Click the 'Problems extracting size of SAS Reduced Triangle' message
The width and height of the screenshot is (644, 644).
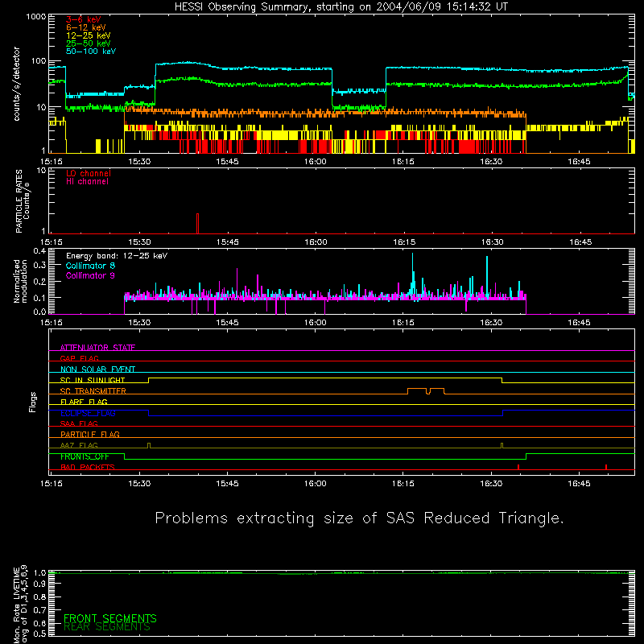pyautogui.click(x=359, y=518)
